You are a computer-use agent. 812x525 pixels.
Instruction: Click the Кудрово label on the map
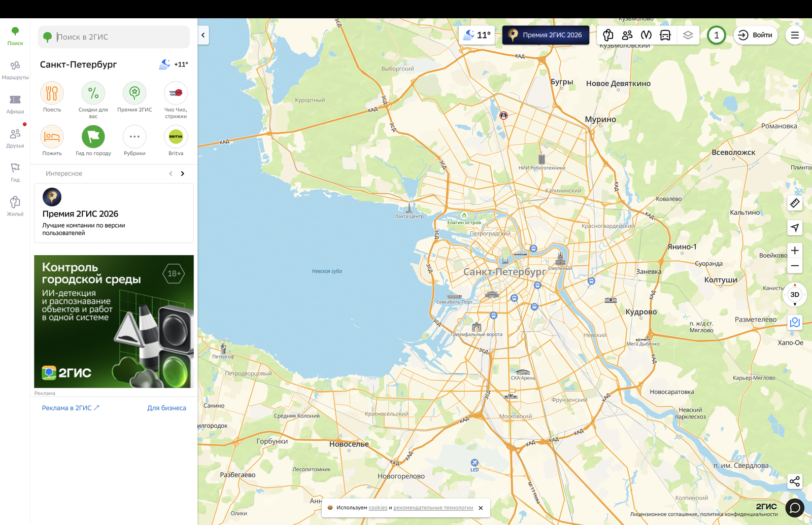[x=641, y=312]
